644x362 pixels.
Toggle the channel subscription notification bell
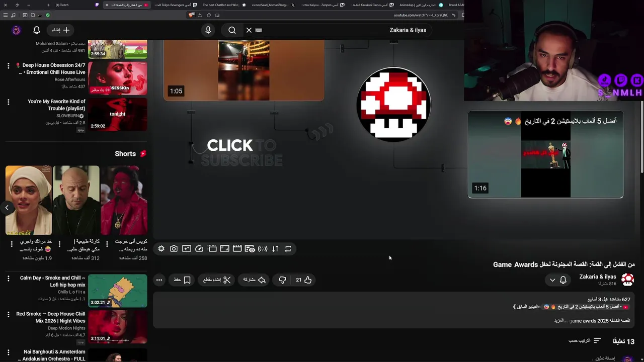pyautogui.click(x=563, y=280)
